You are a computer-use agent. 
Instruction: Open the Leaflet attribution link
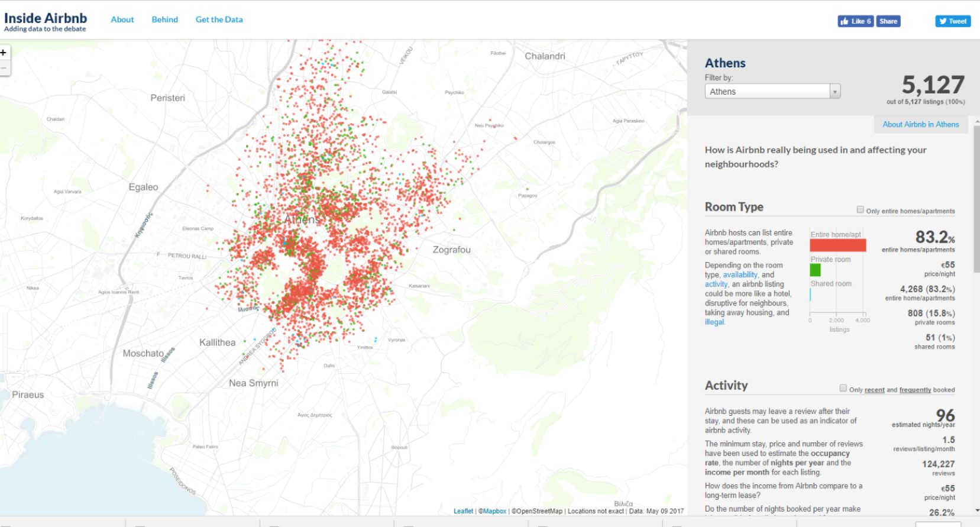click(463, 511)
